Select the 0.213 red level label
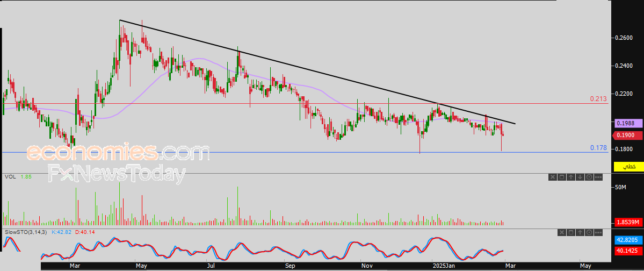 [598, 99]
